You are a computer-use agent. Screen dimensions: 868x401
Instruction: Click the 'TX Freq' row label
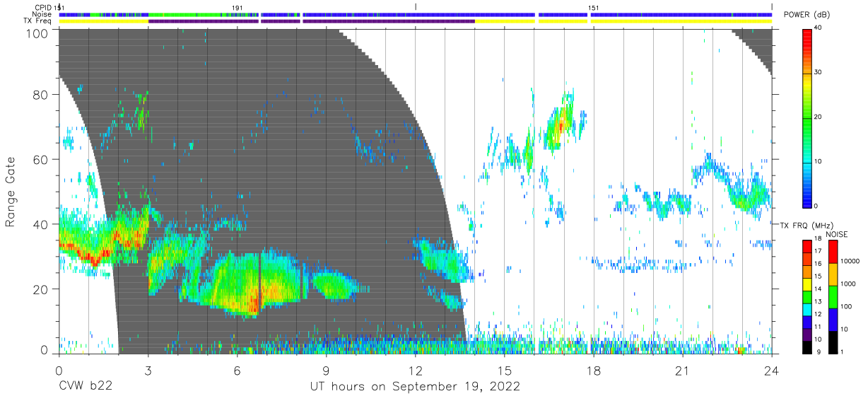click(x=38, y=21)
